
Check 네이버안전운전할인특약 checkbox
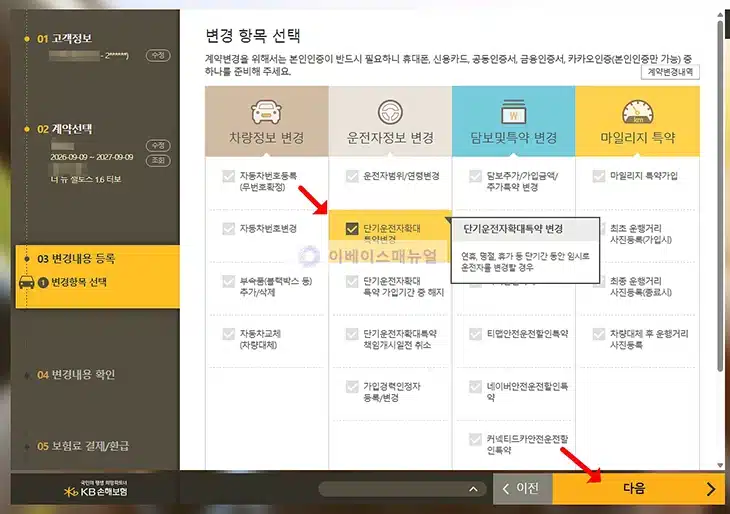coord(475,386)
